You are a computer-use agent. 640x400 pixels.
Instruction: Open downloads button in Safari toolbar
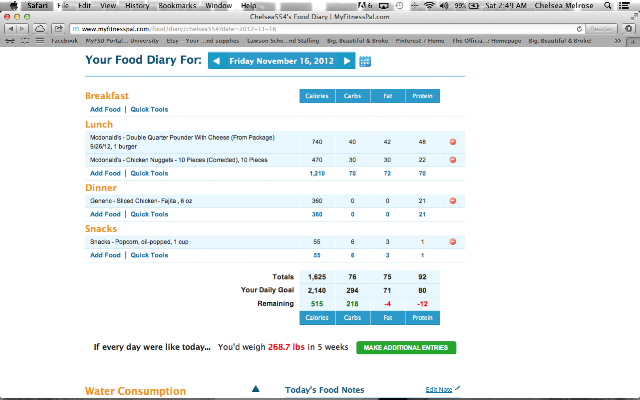(x=629, y=29)
